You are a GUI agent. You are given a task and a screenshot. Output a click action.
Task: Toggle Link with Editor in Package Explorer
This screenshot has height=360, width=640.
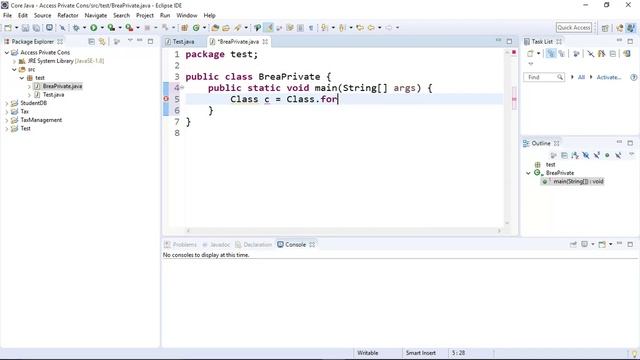click(102, 42)
